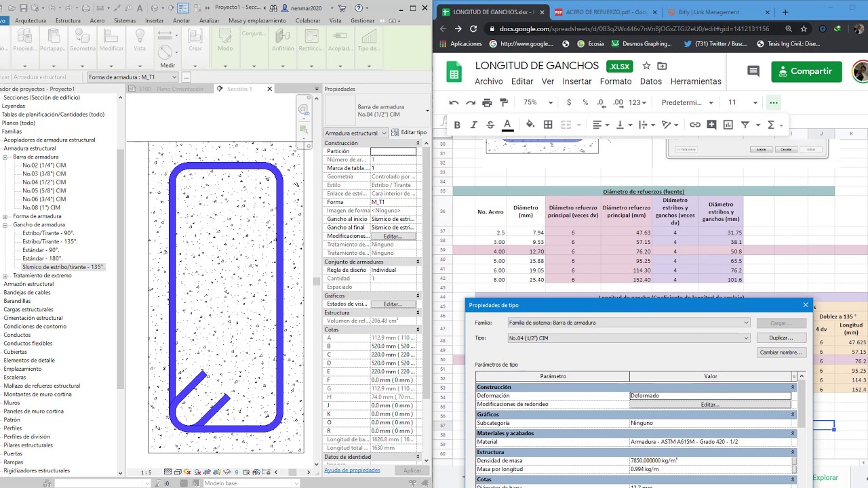Apply bold formatting in Sheets
This screenshot has width=868, height=488.
pos(457,125)
